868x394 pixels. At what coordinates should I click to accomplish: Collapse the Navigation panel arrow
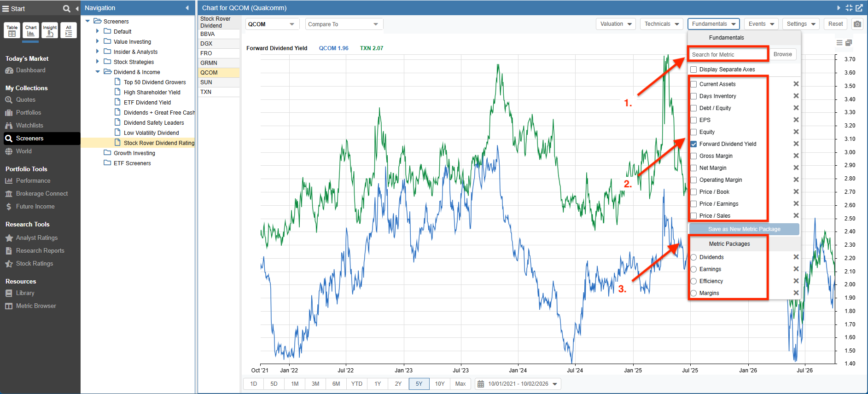[x=187, y=8]
